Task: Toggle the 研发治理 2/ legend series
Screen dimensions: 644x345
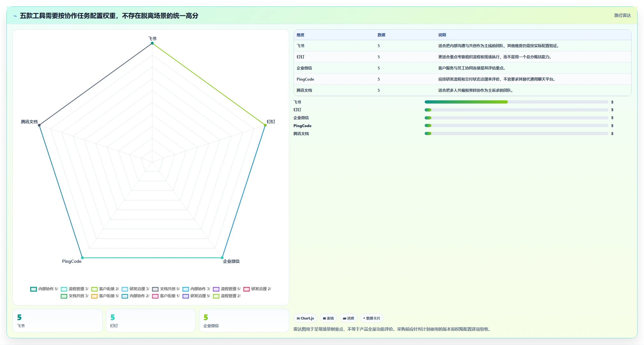Action: coord(257,289)
